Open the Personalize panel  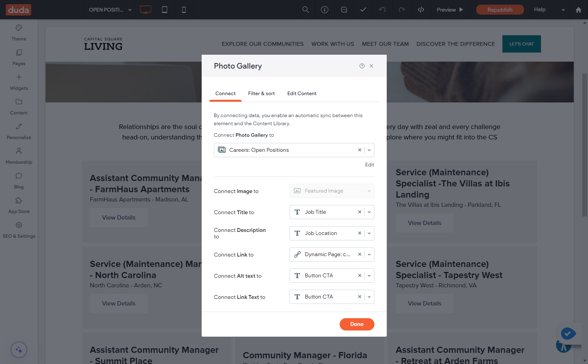click(19, 131)
